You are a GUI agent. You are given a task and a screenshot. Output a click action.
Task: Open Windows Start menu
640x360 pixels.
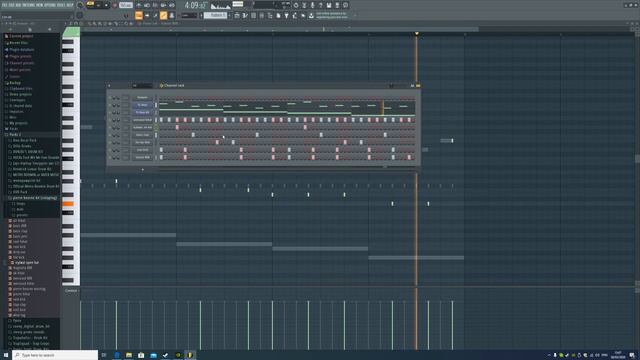(x=6, y=355)
